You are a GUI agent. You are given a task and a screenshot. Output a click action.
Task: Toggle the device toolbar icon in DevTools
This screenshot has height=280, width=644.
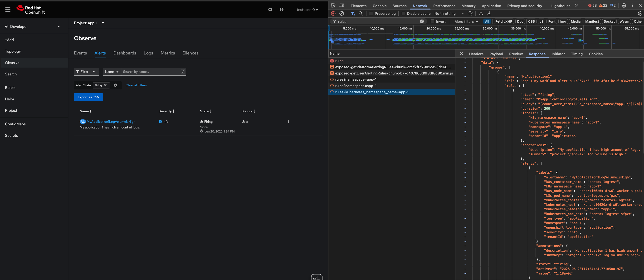[342, 5]
